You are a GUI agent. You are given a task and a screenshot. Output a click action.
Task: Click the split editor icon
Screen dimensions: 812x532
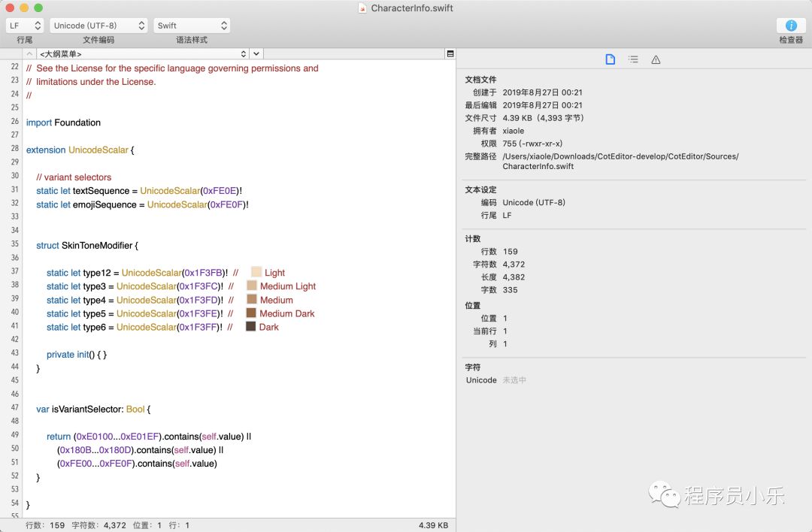450,54
